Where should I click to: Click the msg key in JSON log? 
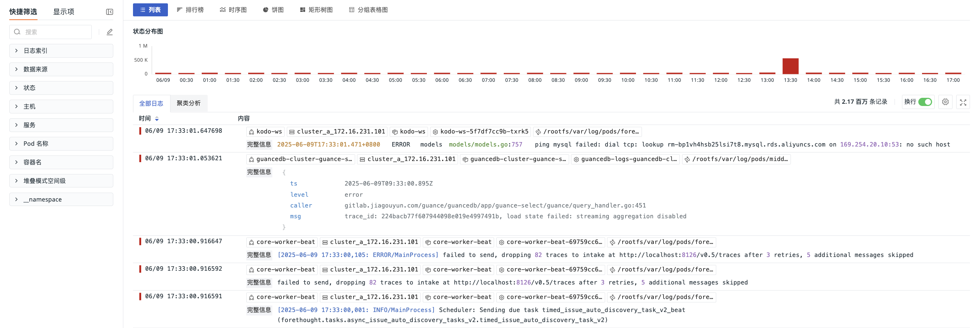click(295, 217)
